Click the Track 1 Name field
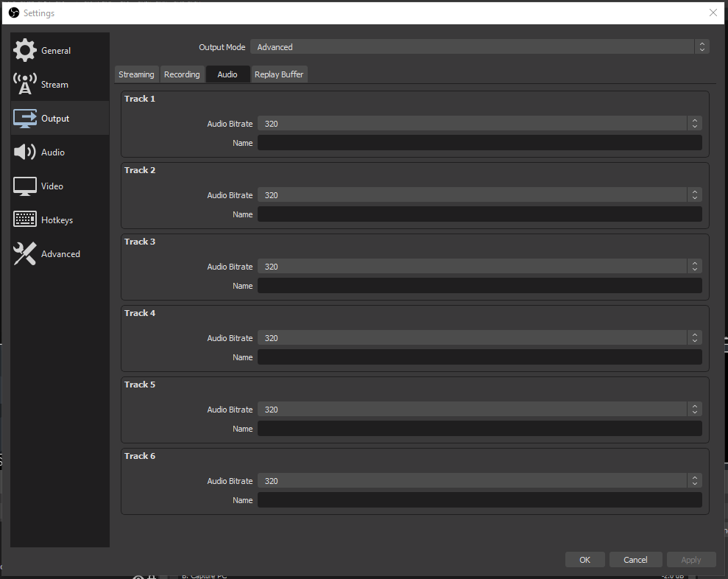This screenshot has height=579, width=728. (480, 143)
